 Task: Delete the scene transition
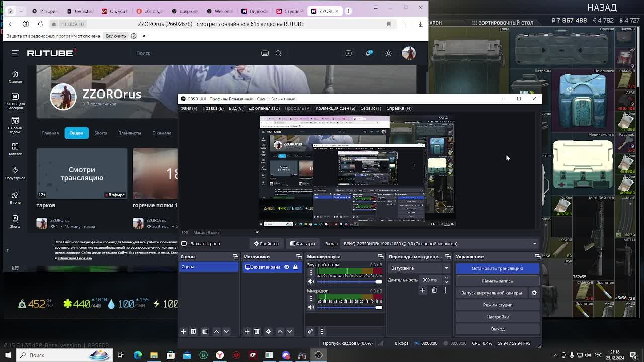[434, 290]
